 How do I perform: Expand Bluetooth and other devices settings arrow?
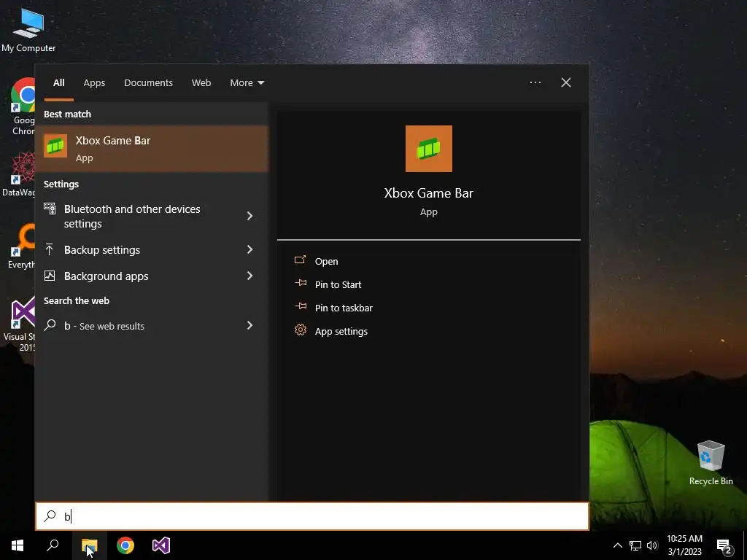(x=249, y=216)
